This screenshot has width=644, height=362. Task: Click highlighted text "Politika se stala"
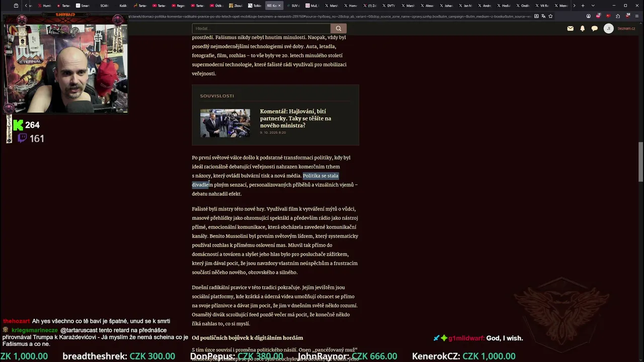tap(320, 175)
